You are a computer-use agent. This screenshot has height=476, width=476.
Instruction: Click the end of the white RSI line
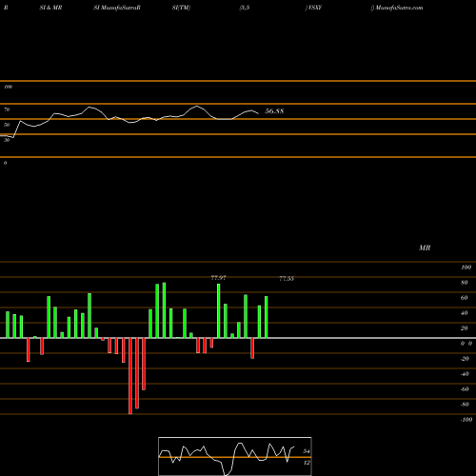coord(258,113)
